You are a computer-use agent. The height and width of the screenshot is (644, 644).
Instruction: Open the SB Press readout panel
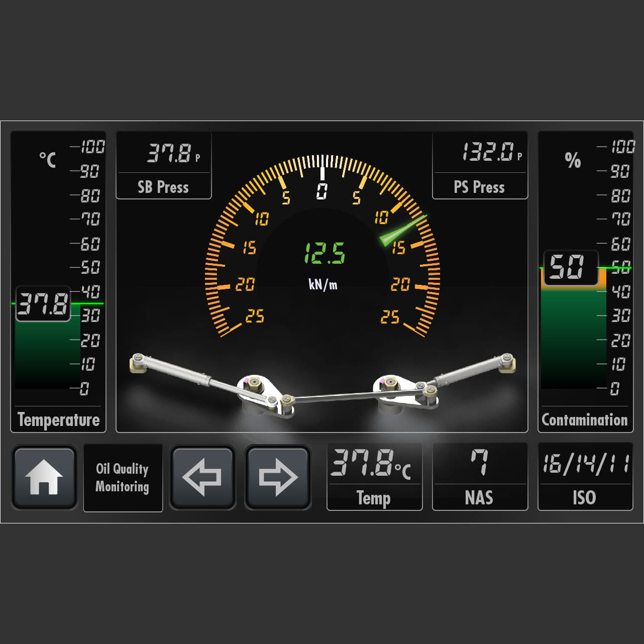click(164, 166)
